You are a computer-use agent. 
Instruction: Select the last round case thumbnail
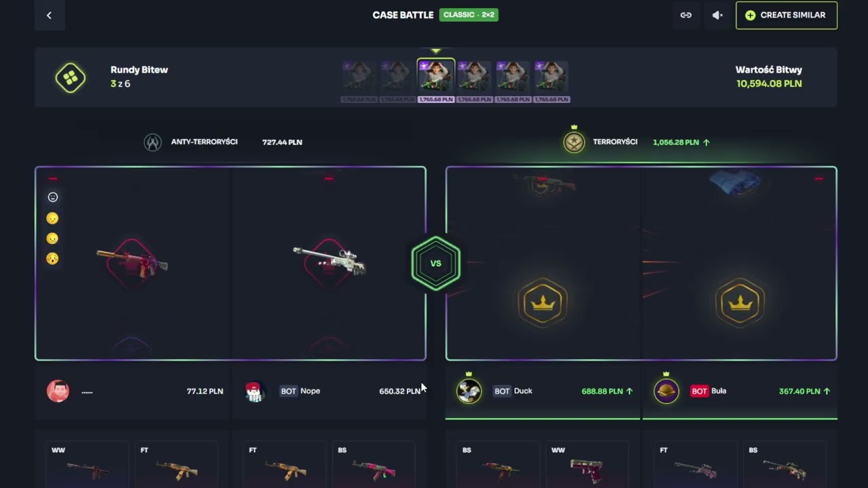[551, 81]
